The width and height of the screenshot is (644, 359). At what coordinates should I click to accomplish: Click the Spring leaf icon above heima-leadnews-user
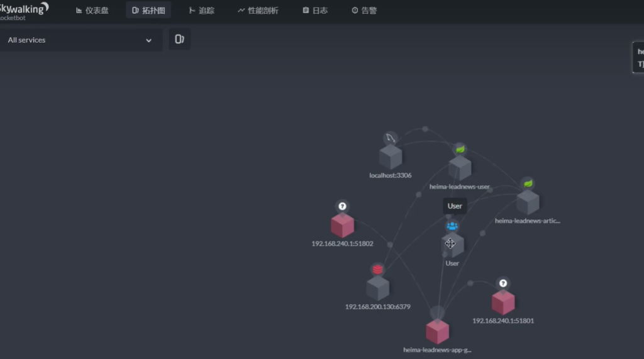pos(460,150)
